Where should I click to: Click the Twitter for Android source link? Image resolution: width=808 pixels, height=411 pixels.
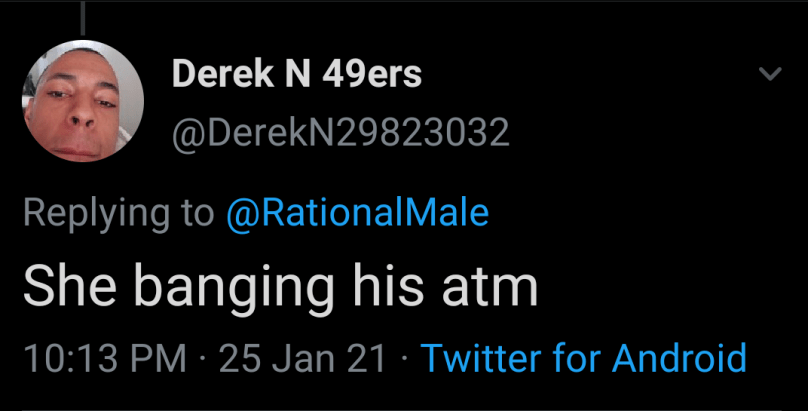click(x=584, y=358)
